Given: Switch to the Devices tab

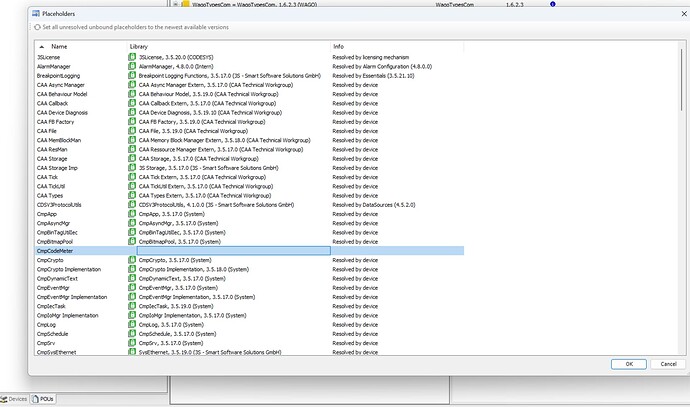Looking at the screenshot, I should [14, 399].
